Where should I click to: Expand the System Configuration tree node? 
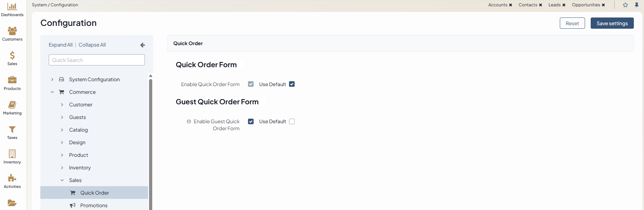pos(52,79)
